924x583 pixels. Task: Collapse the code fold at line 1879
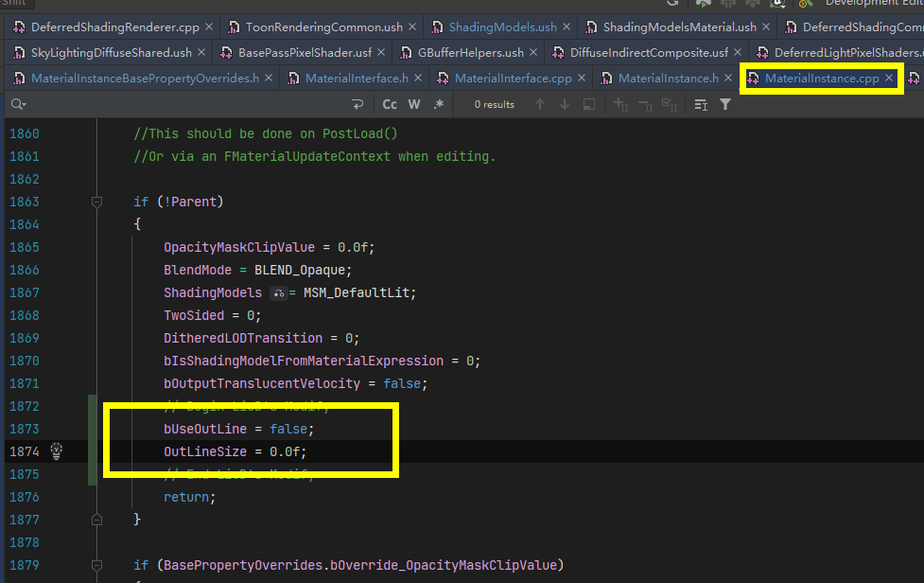coord(96,564)
